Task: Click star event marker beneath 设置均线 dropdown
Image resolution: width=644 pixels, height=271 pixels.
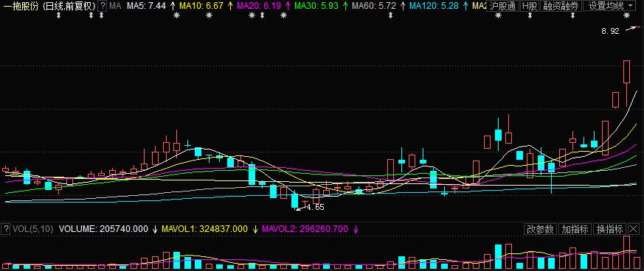Action: click(x=626, y=15)
